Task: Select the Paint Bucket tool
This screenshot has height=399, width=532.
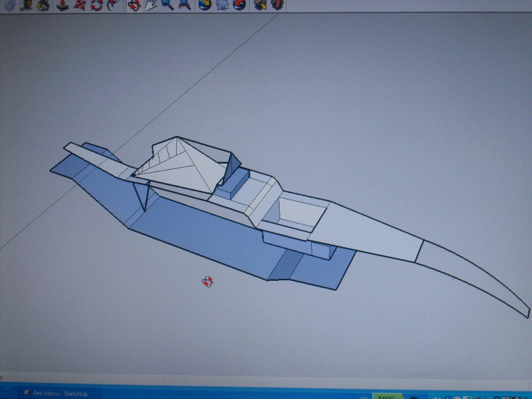Action: pos(44,5)
